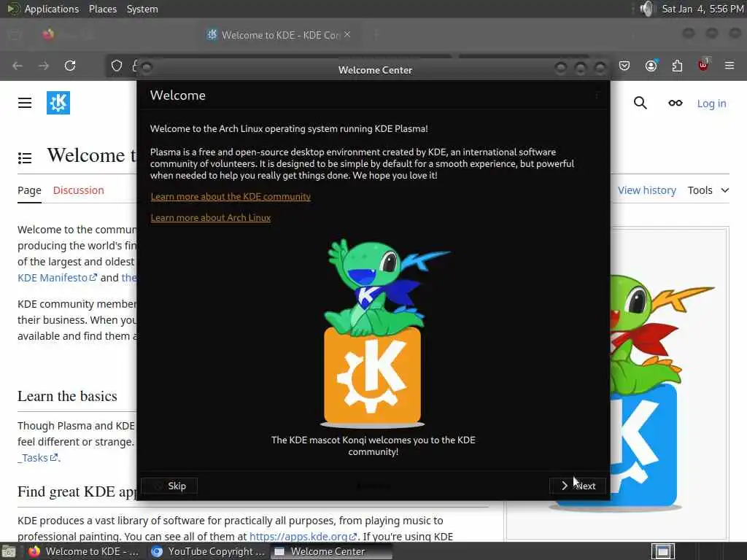Switch to the wiki Discussion tab

pyautogui.click(x=79, y=190)
